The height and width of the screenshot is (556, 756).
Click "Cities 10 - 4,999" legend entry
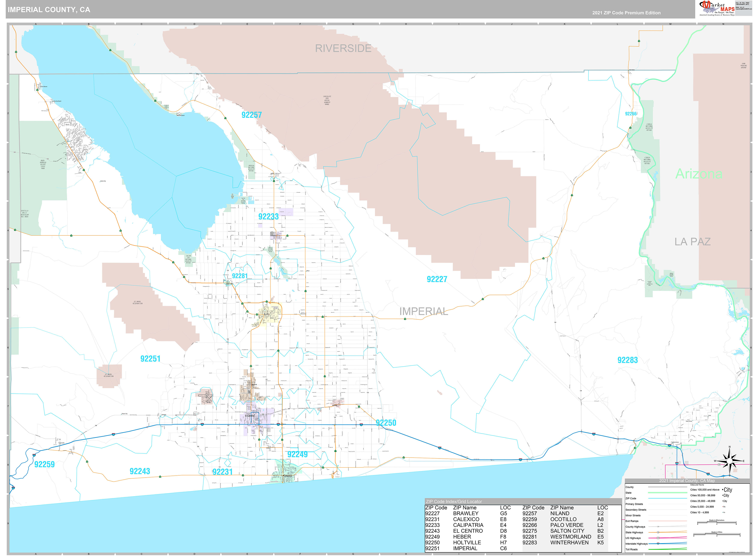tap(700, 513)
